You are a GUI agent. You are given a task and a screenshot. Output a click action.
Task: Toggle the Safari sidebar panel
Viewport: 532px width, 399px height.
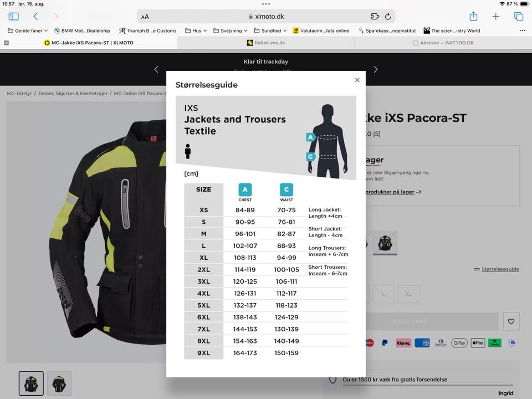coord(13,16)
